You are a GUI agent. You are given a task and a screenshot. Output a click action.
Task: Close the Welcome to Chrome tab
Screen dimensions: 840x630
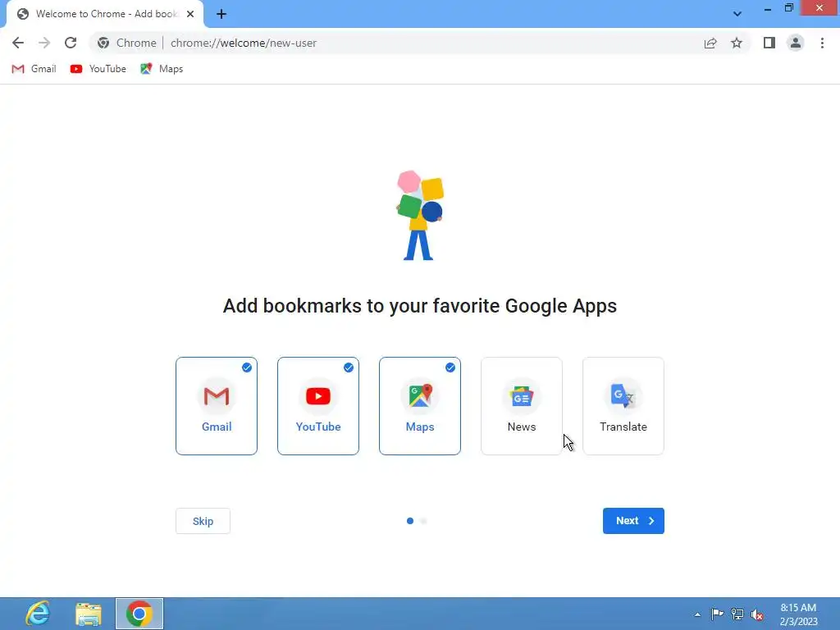coord(190,14)
